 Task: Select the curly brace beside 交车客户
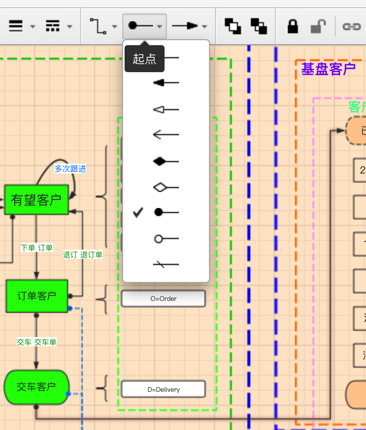102,388
